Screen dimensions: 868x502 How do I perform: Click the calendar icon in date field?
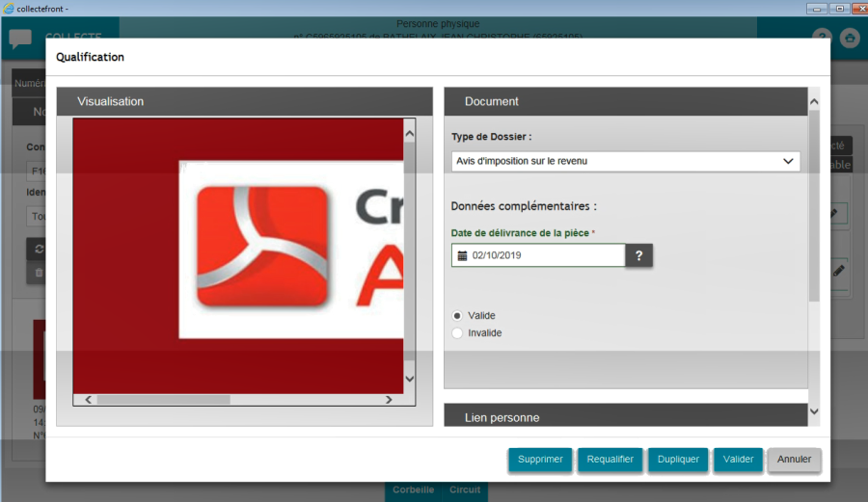[x=463, y=255]
